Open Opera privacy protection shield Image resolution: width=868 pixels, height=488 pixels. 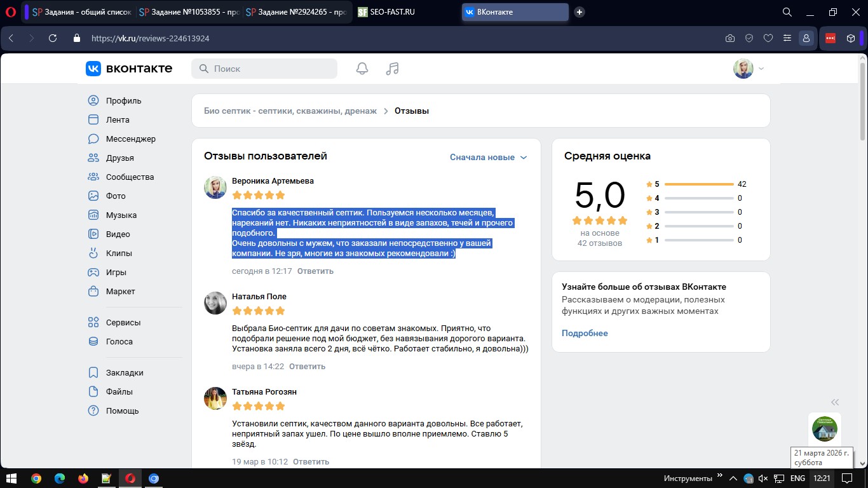[x=749, y=38]
